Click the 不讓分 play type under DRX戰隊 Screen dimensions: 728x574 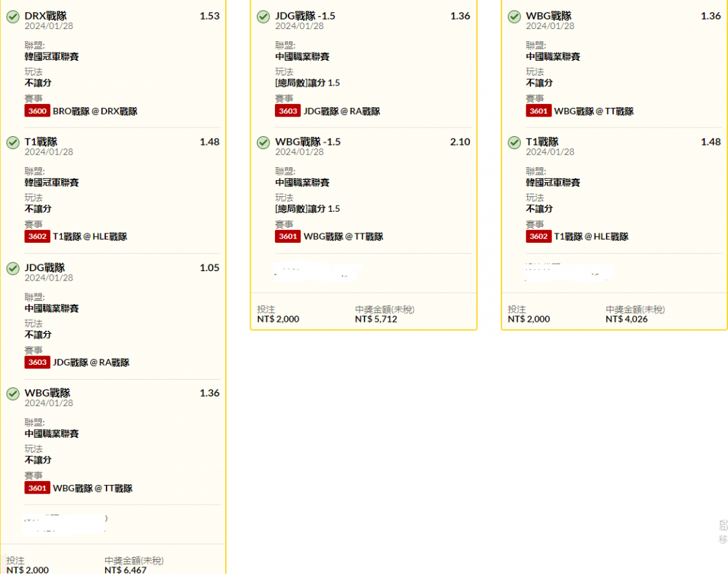click(38, 83)
